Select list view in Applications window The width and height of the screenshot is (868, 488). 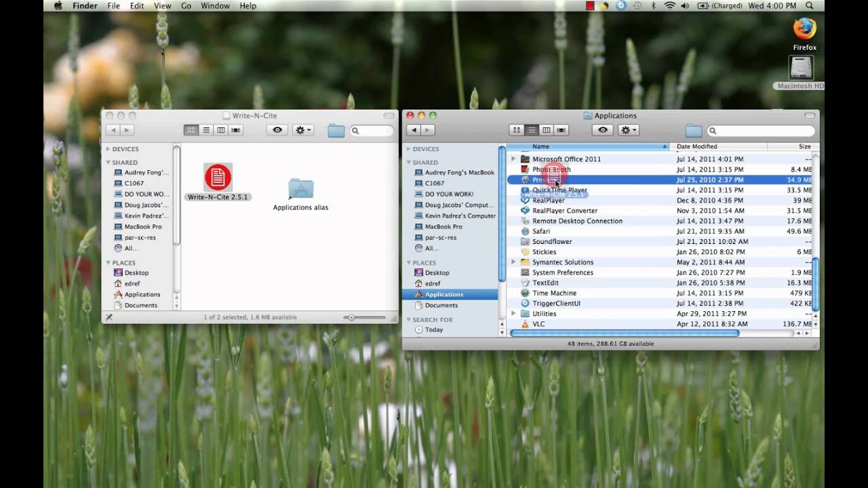click(532, 130)
